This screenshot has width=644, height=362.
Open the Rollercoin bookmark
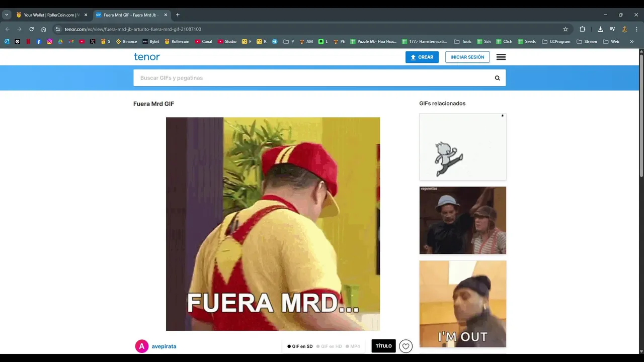click(x=177, y=42)
